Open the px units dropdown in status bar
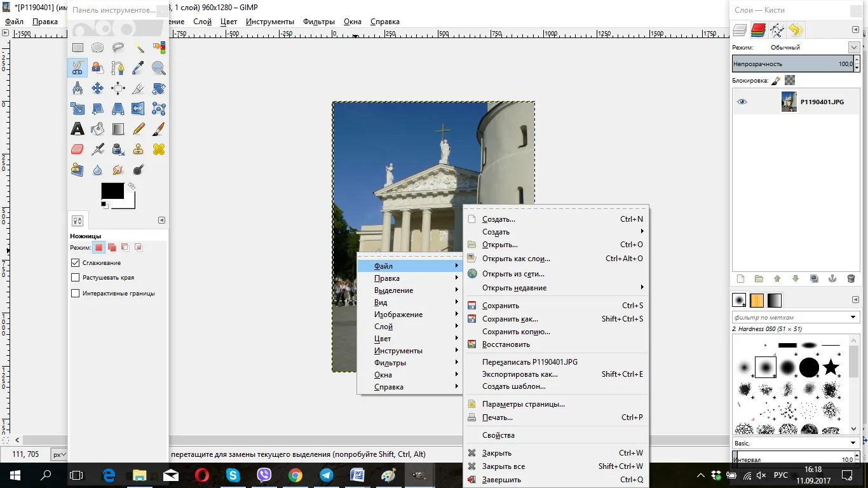This screenshot has width=868, height=488. [59, 454]
